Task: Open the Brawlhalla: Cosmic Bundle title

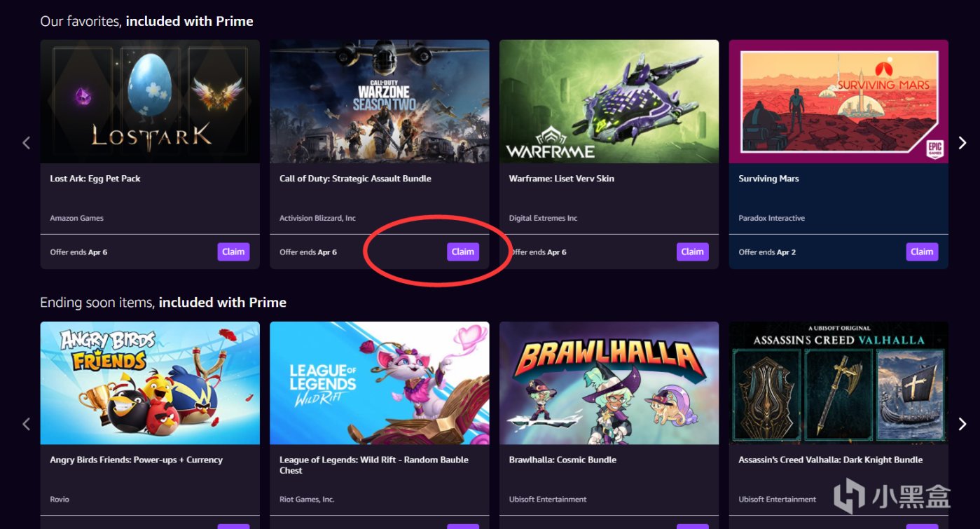Action: tap(563, 460)
